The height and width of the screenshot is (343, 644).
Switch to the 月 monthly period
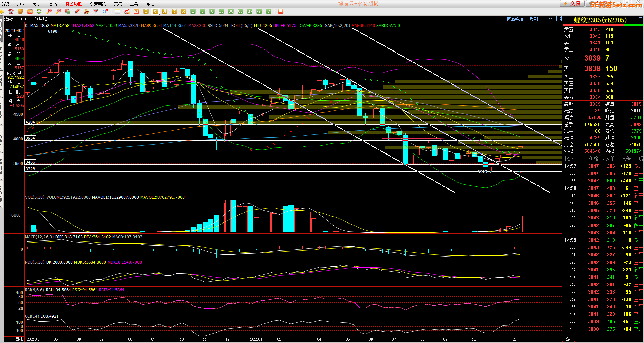[165, 11]
